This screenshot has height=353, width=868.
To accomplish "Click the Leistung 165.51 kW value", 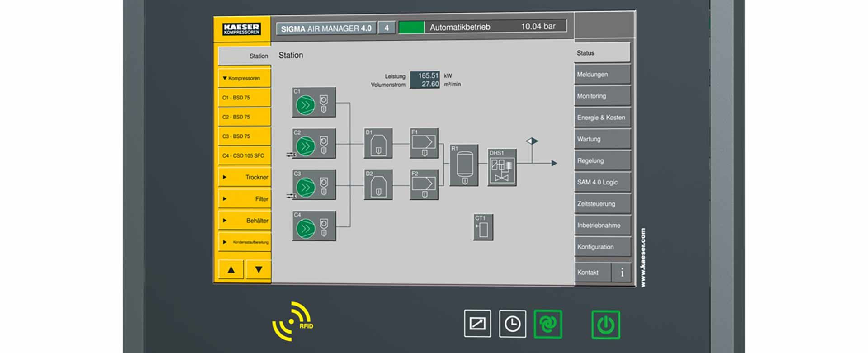I will pos(425,75).
